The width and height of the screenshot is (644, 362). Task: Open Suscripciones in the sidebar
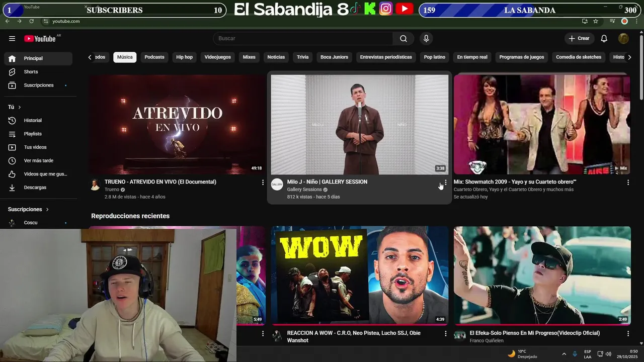pyautogui.click(x=38, y=85)
